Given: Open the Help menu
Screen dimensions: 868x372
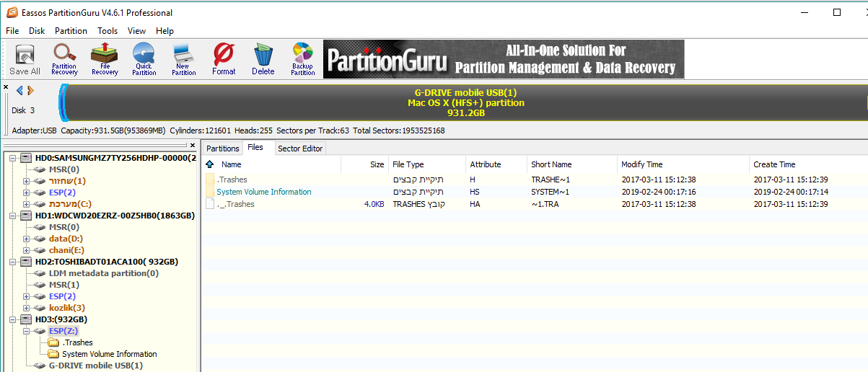Looking at the screenshot, I should click(165, 31).
